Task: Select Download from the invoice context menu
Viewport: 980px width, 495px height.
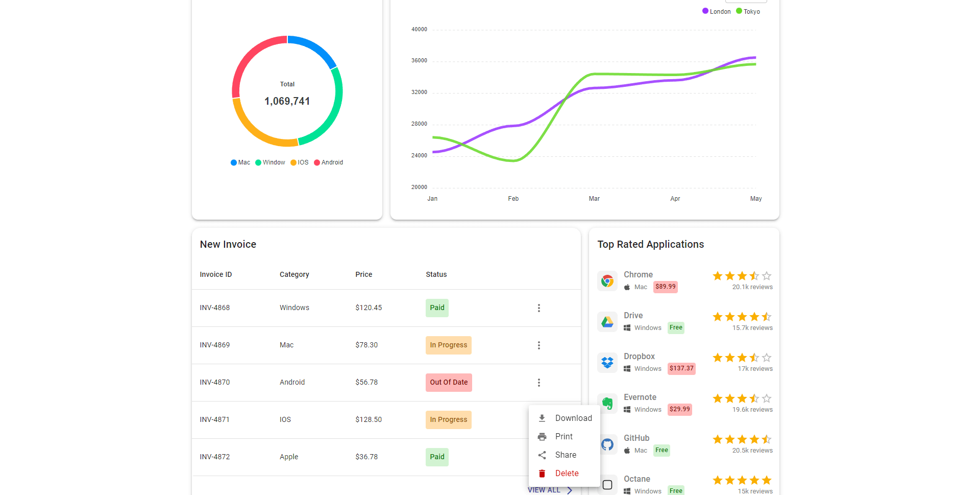Action: (x=565, y=418)
